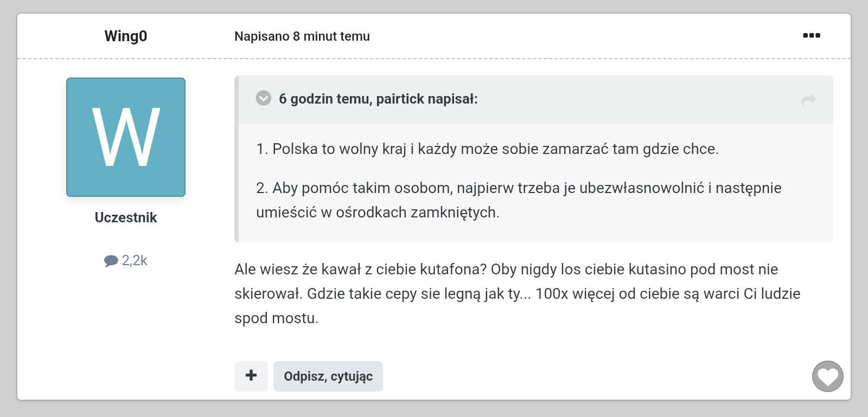Click the 'Napisano 8 minut temu' timestamp
This screenshot has width=868, height=417.
coord(302,36)
